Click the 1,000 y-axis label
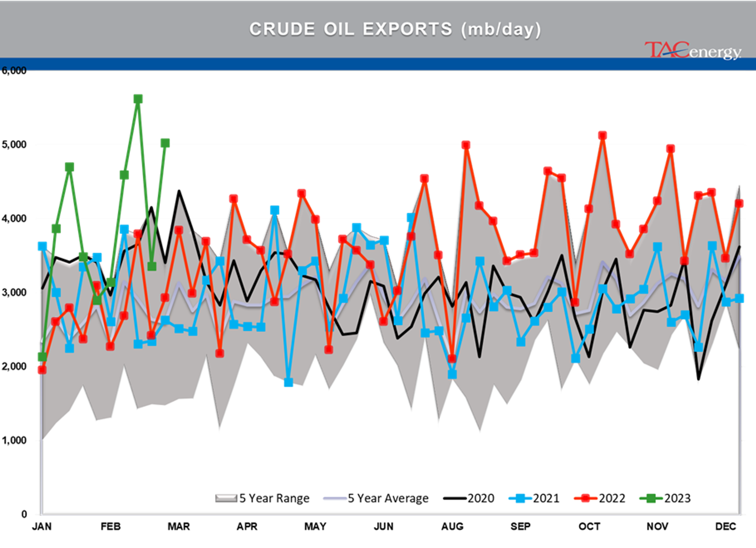The image size is (756, 548). [x=14, y=440]
